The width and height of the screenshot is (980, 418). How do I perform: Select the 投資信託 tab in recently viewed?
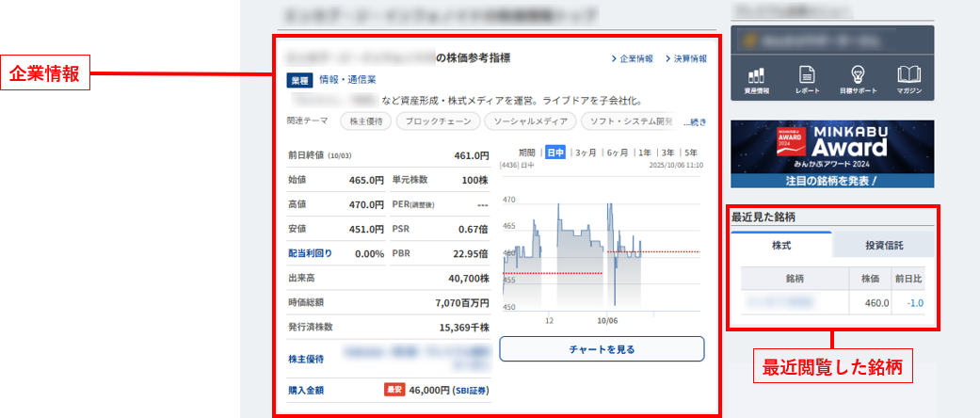point(884,245)
